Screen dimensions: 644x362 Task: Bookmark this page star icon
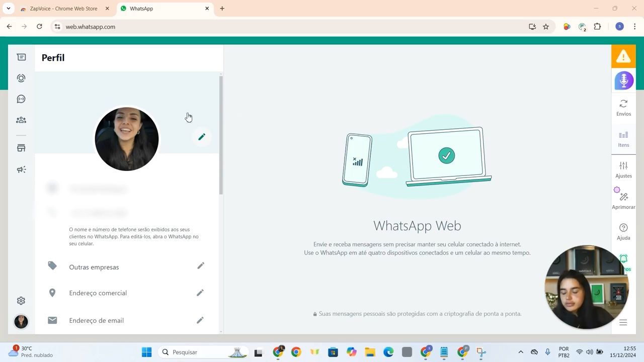[x=546, y=27]
